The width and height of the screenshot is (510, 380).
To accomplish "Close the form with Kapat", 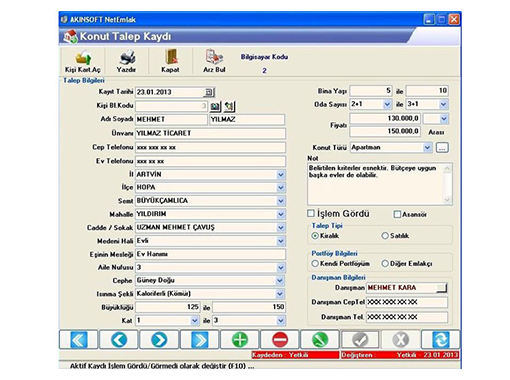I will [x=170, y=61].
